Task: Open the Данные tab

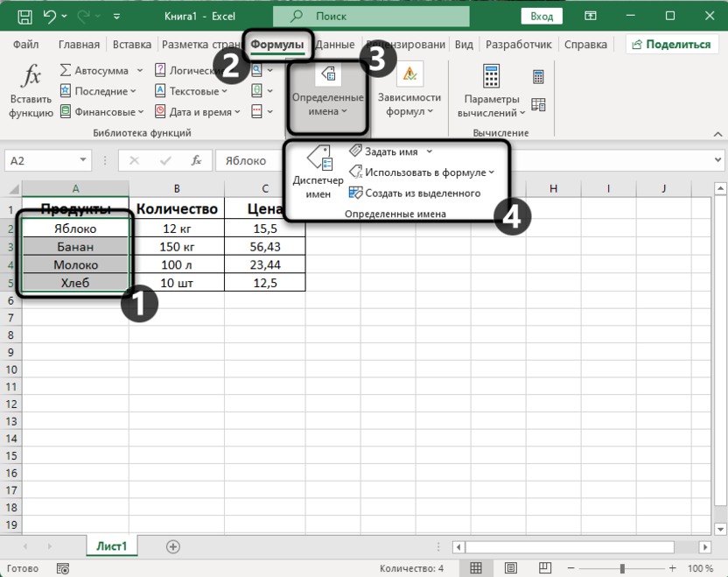Action: click(x=335, y=45)
